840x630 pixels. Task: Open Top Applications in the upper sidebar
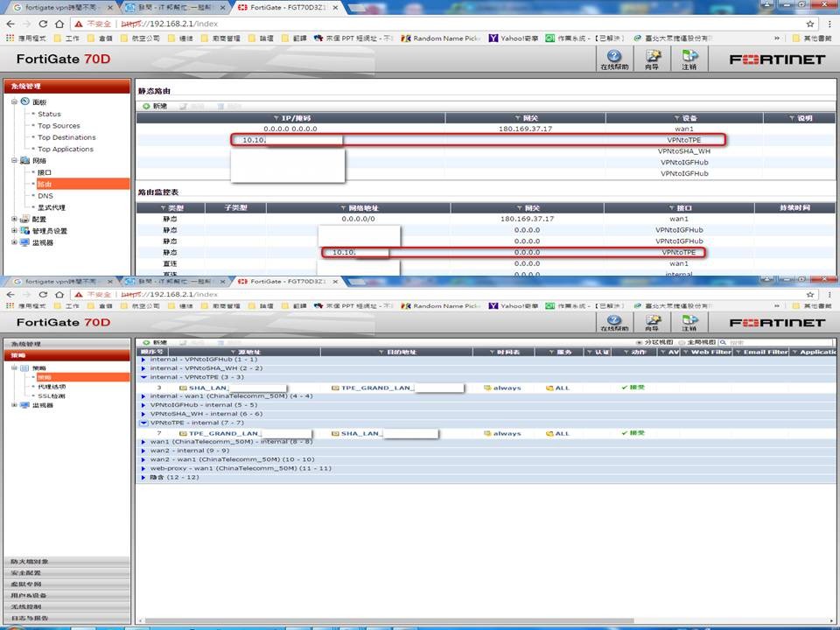[66, 150]
